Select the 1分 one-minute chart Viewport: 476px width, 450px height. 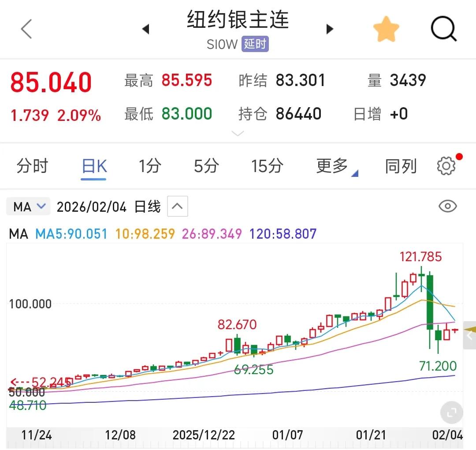coord(150,166)
